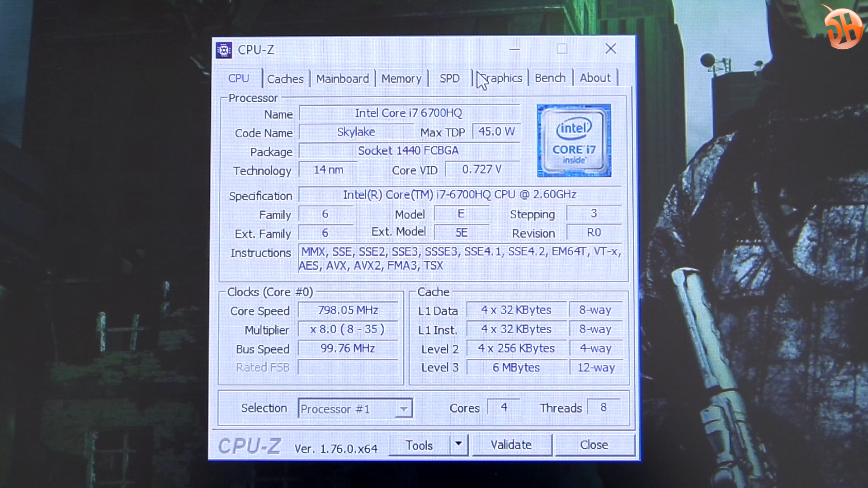
Task: Minimize the CPU-Z window
Action: click(x=514, y=49)
